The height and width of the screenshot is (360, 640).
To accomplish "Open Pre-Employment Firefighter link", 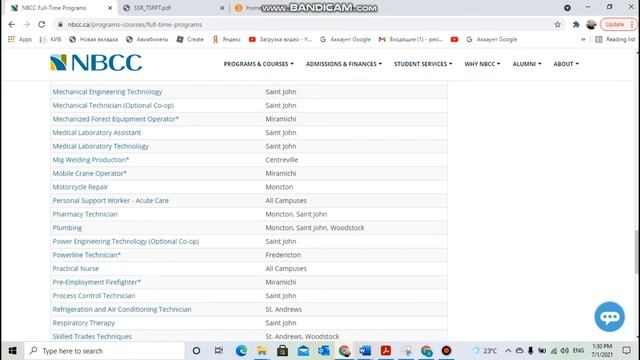I will tap(96, 282).
